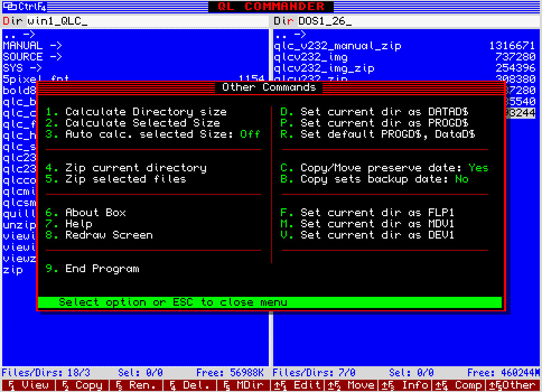Toggle Auto calc. selected Size Off
The width and height of the screenshot is (542, 392).
153,134
